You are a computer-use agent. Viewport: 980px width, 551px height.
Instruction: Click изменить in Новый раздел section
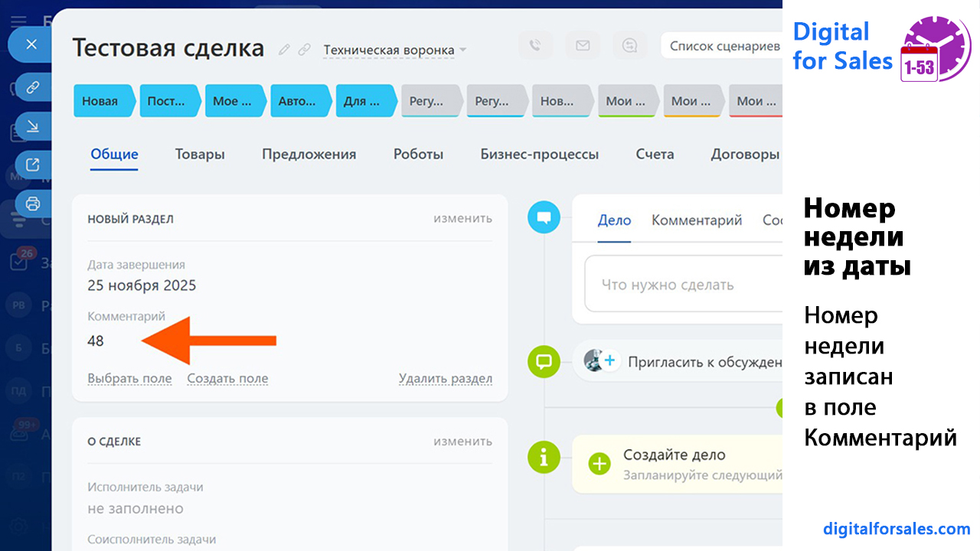(x=462, y=218)
